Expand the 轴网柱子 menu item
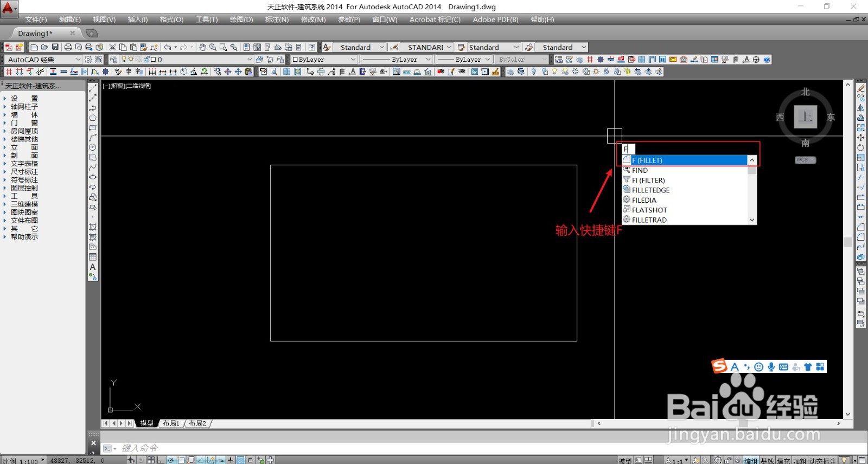 tap(24, 107)
